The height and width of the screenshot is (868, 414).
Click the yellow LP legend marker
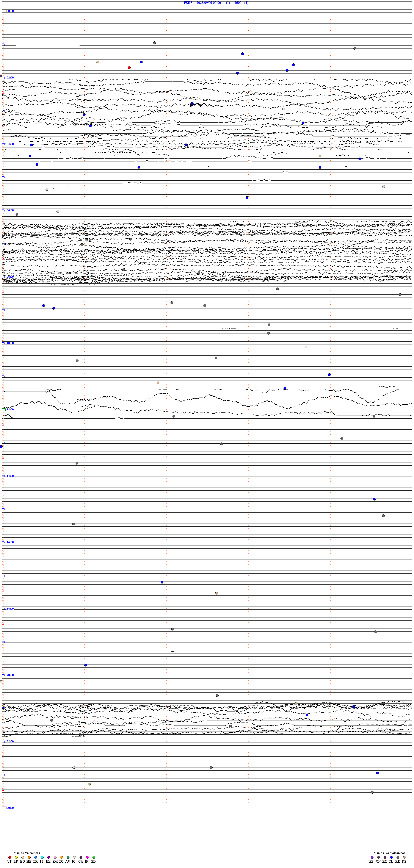tap(16, 857)
